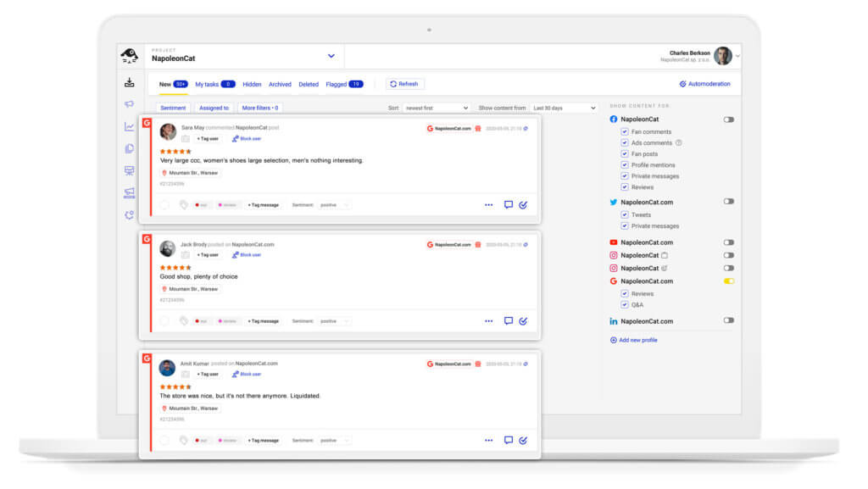Click Sara May's avatar picture
Image resolution: width=868 pixels, height=489 pixels.
point(168,131)
